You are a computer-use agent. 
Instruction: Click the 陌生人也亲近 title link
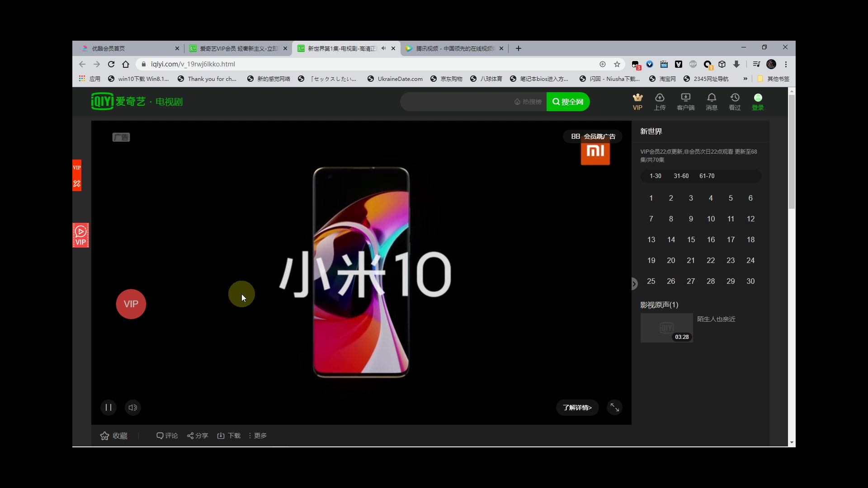[716, 319]
